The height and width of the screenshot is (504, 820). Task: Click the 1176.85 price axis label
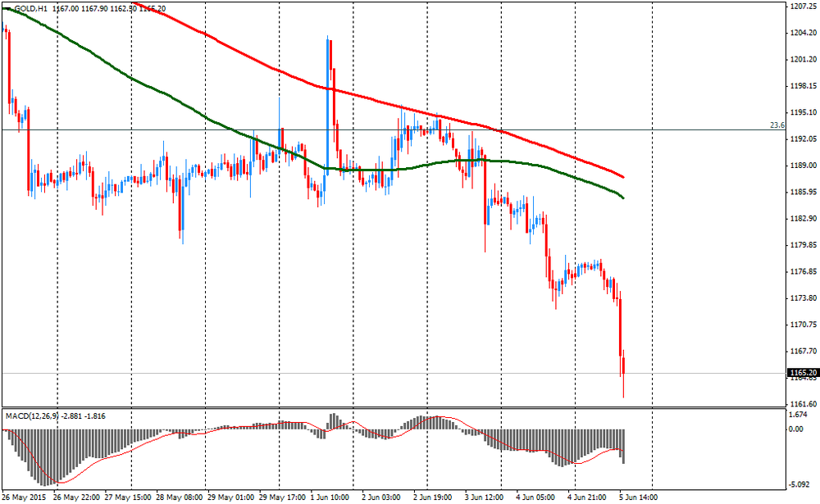[804, 271]
